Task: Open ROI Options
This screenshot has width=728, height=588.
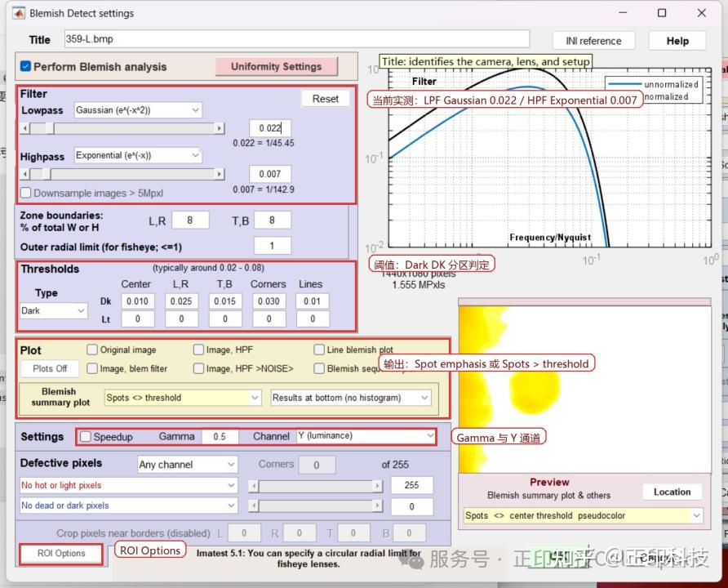Action: click(61, 554)
